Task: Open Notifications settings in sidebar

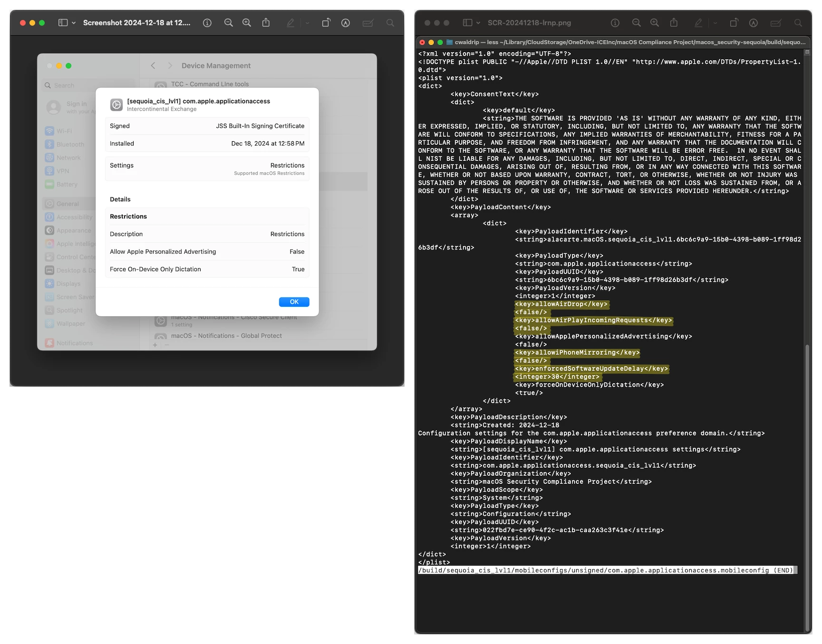Action: point(70,343)
